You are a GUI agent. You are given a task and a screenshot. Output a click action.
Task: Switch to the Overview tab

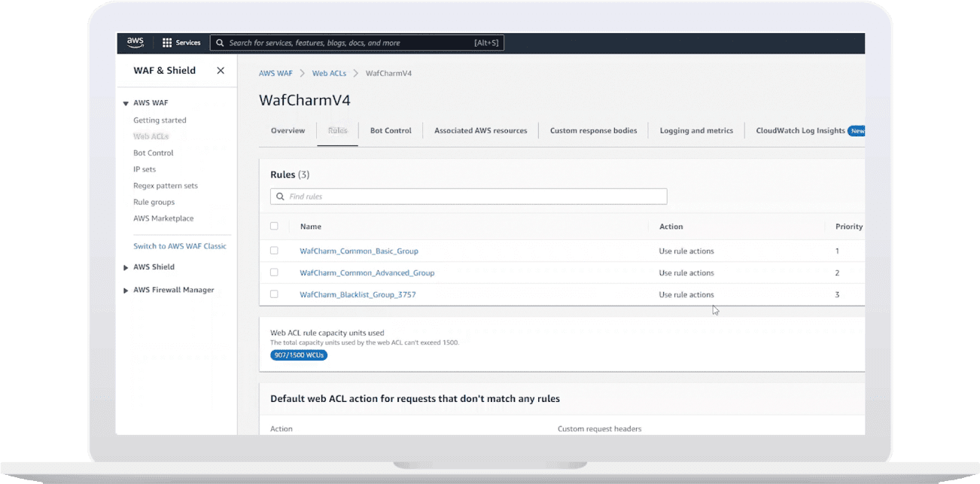(x=288, y=131)
